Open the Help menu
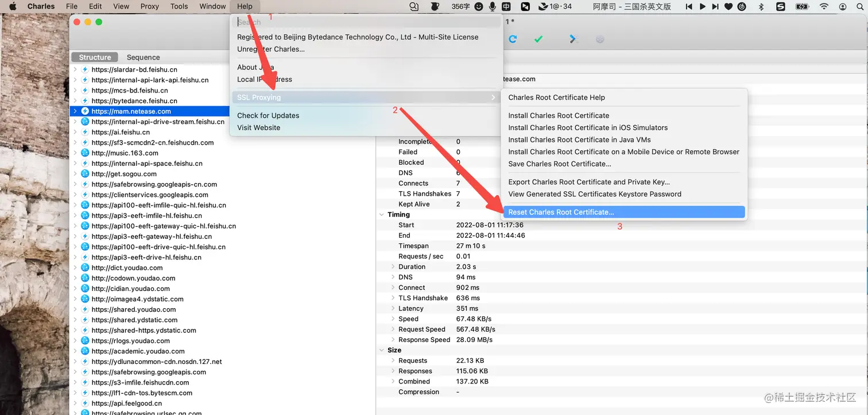Image resolution: width=868 pixels, height=415 pixels. pos(245,6)
